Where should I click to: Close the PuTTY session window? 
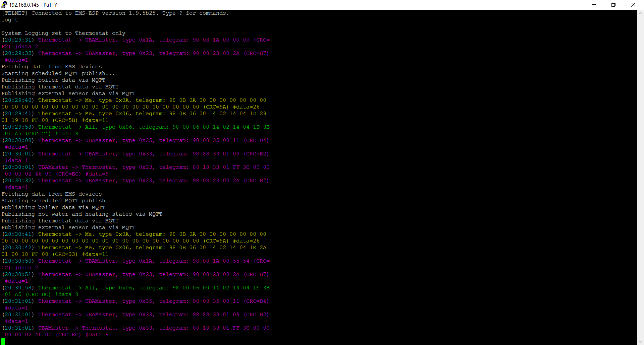click(x=633, y=5)
